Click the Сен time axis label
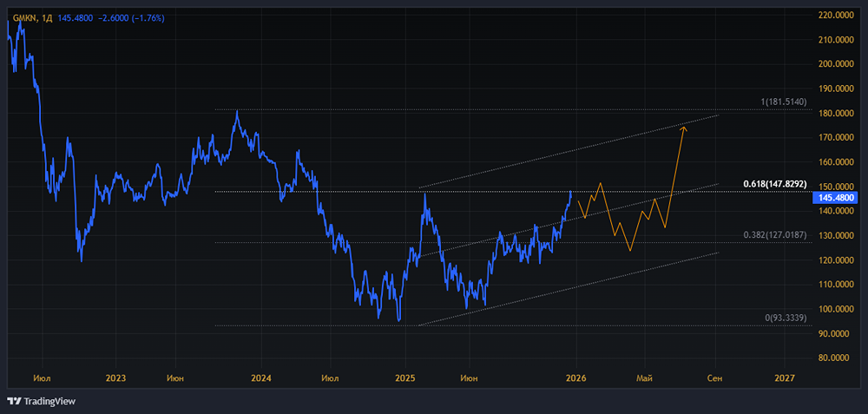The image size is (868, 414). point(715,378)
